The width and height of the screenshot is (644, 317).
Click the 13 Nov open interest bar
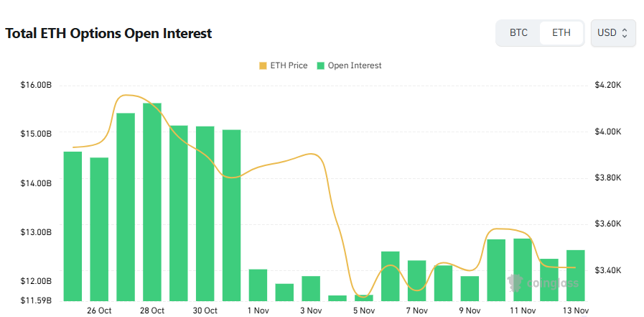[576, 275]
